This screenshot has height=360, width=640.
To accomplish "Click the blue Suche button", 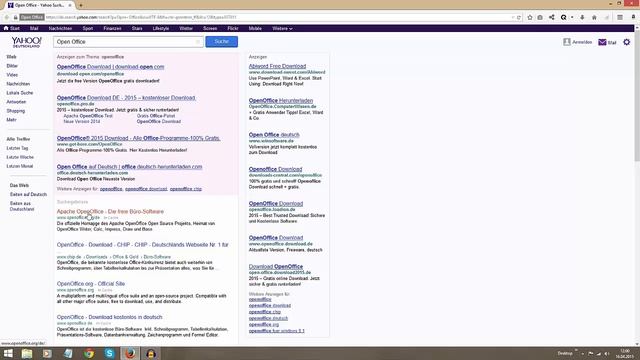I will (222, 42).
